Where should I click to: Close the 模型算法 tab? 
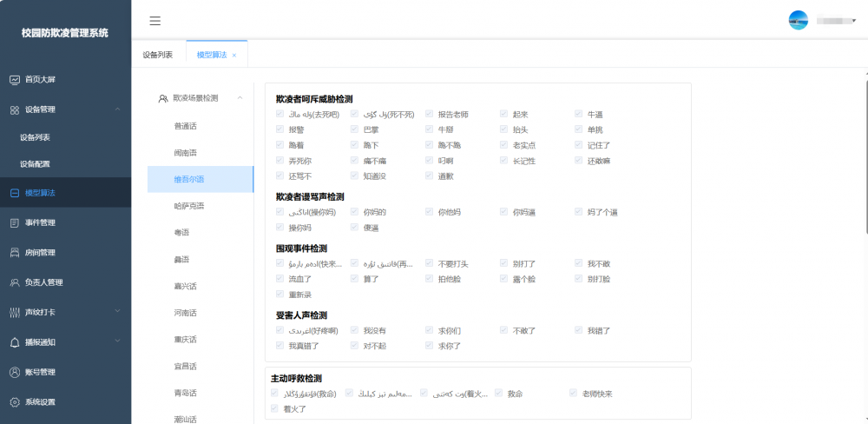point(234,55)
